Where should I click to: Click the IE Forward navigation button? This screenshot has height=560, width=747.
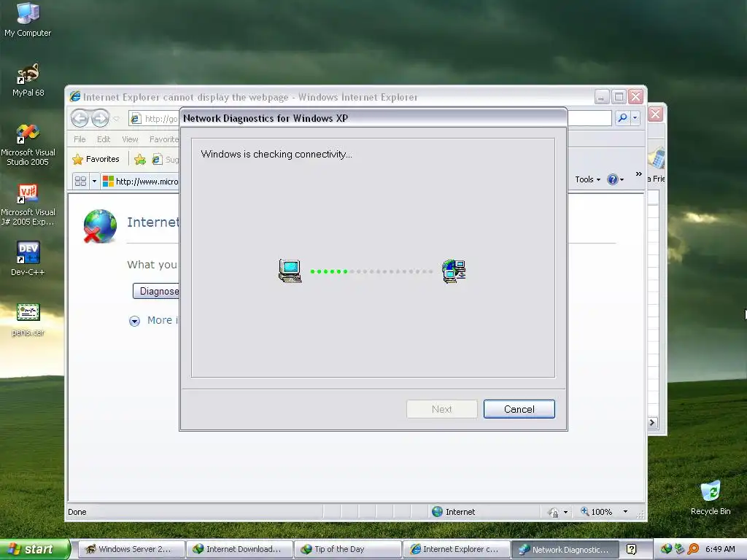coord(100,118)
